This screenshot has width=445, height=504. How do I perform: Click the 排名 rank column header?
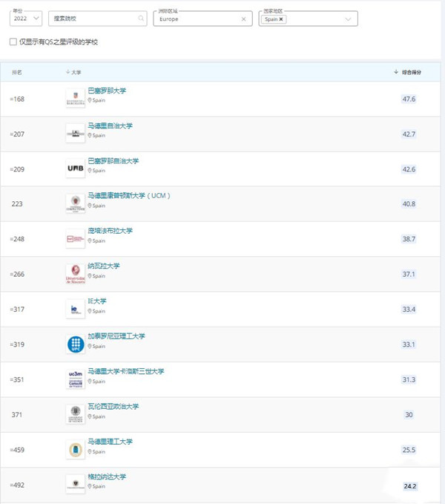tap(17, 72)
